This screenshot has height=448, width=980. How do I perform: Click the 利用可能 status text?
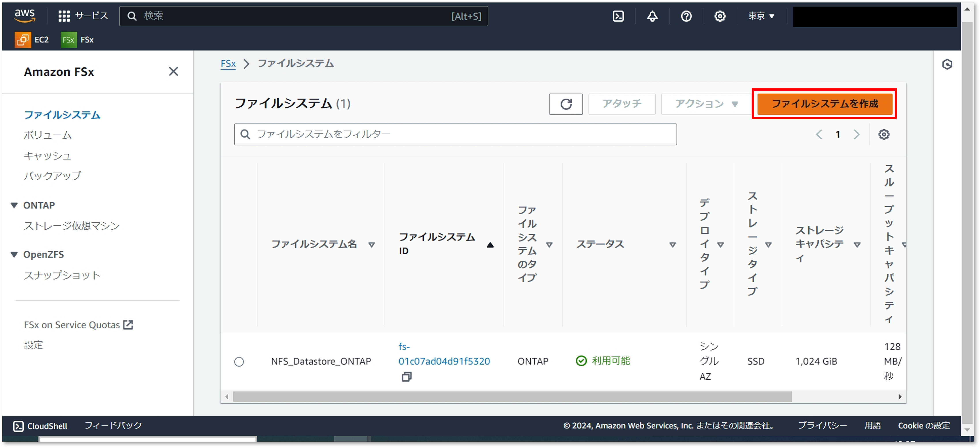[x=611, y=361]
